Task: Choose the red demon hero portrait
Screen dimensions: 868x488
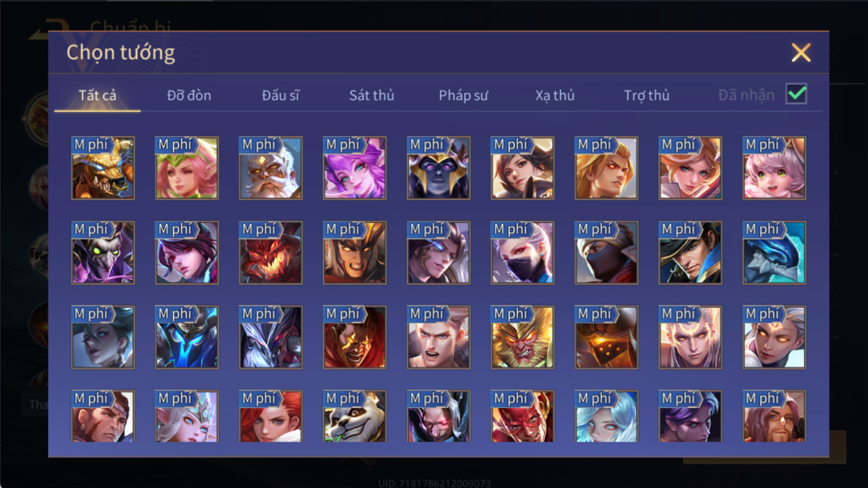Action: (x=271, y=253)
